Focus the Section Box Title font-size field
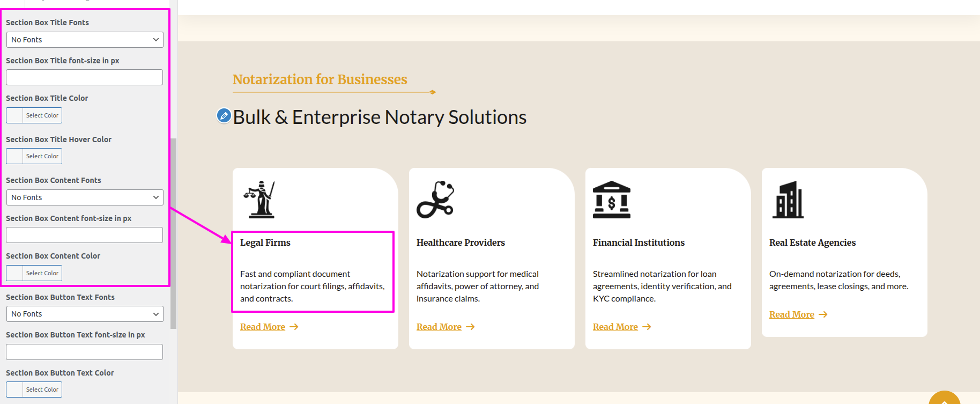980x404 pixels. click(85, 77)
